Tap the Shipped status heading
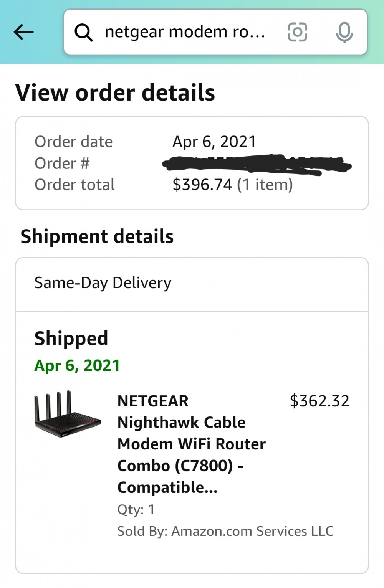This screenshot has height=588, width=384. tap(71, 339)
